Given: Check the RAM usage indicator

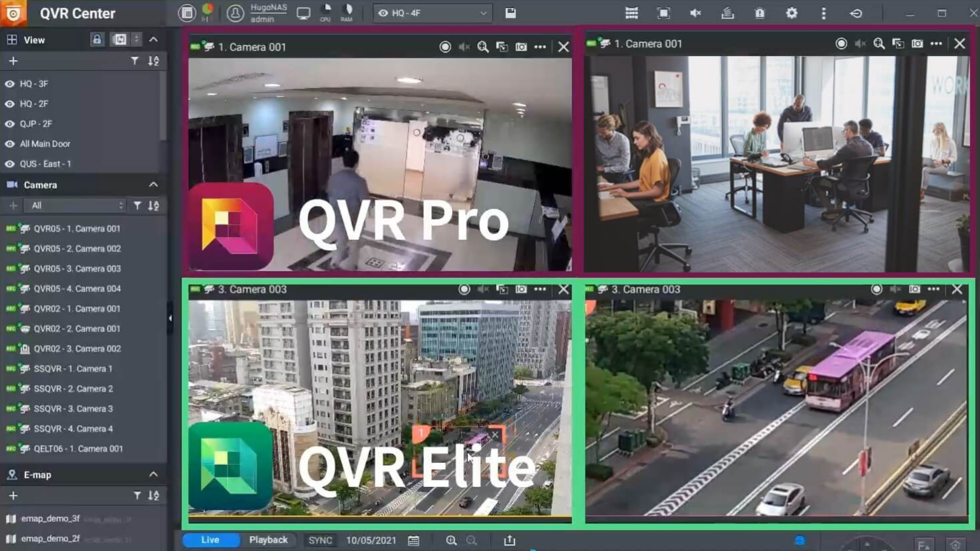Looking at the screenshot, I should coord(347,13).
